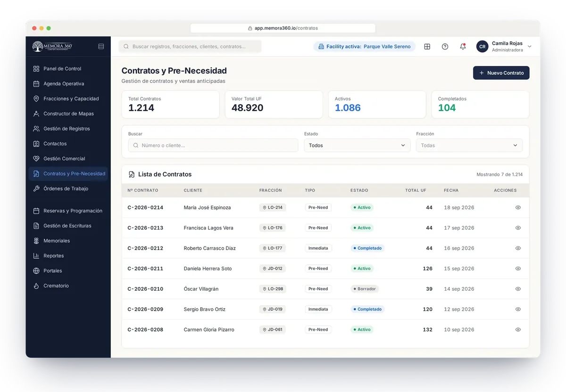
Task: Open Constructor de Mapas
Action: pyautogui.click(x=68, y=114)
